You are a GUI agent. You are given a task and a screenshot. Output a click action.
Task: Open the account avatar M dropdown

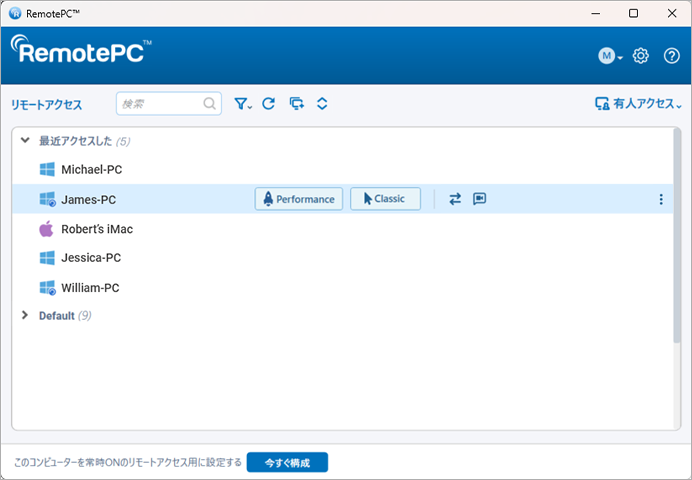tap(610, 56)
